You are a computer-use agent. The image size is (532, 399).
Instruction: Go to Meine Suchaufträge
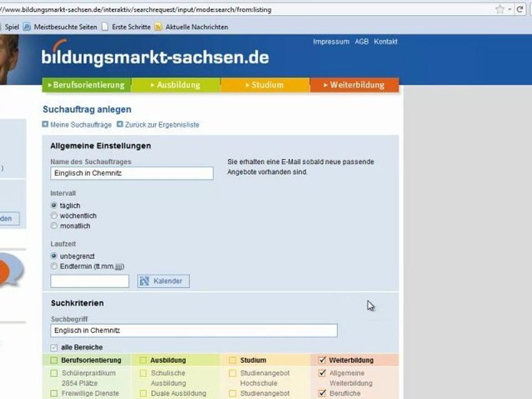(x=81, y=125)
